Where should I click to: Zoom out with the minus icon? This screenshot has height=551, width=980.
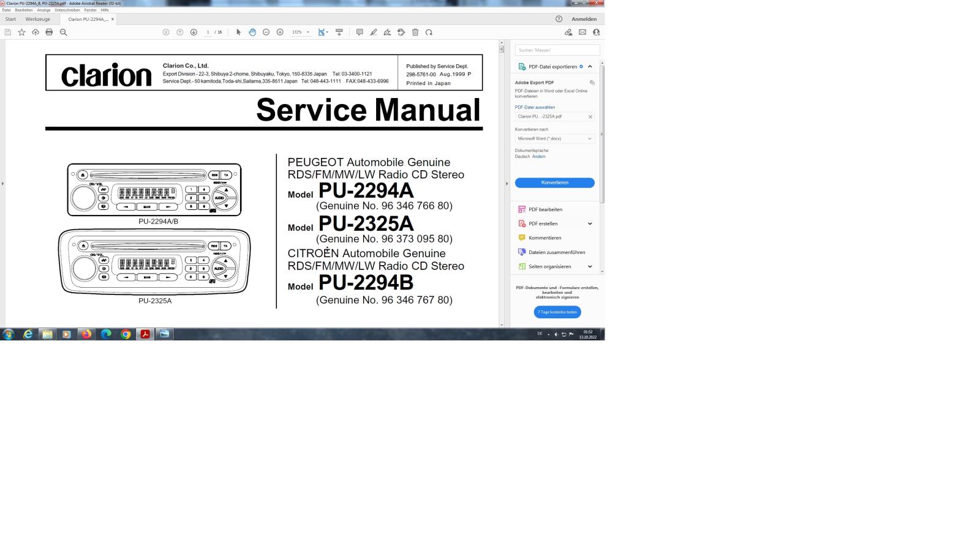tap(266, 32)
